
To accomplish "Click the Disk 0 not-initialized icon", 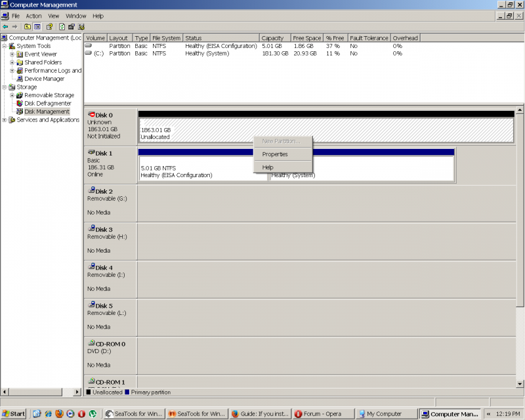I will click(91, 115).
